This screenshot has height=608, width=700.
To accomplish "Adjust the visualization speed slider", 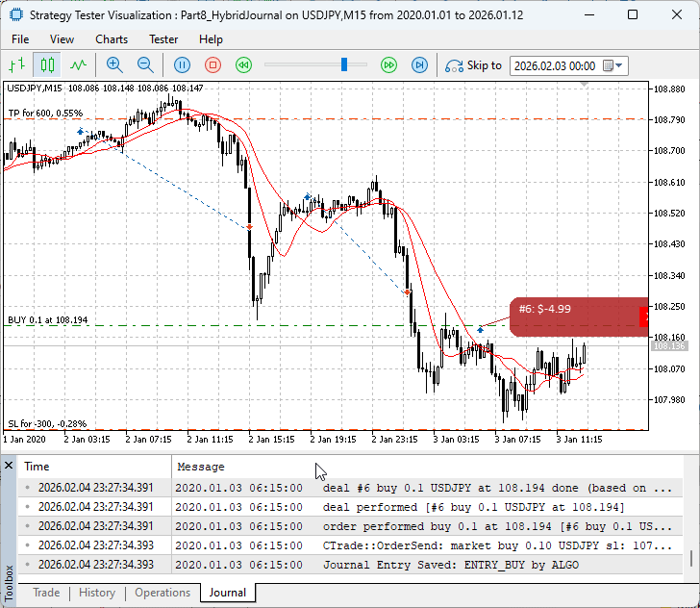I will [344, 64].
